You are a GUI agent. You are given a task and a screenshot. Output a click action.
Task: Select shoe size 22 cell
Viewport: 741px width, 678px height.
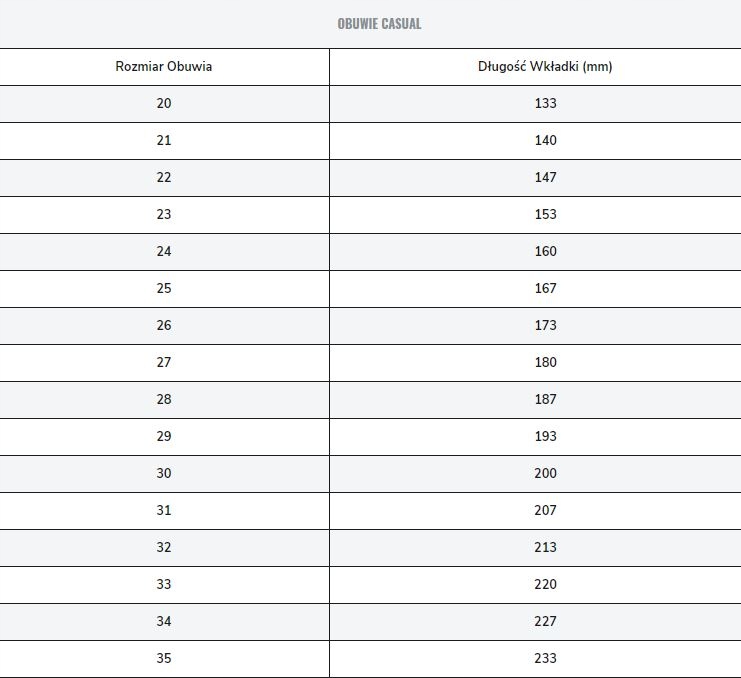point(164,177)
